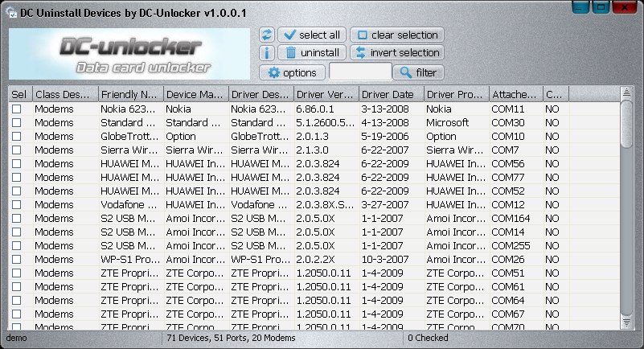This screenshot has width=644, height=349.
Task: Tick the Sierra Wireless COM7 checkbox
Action: tap(16, 150)
